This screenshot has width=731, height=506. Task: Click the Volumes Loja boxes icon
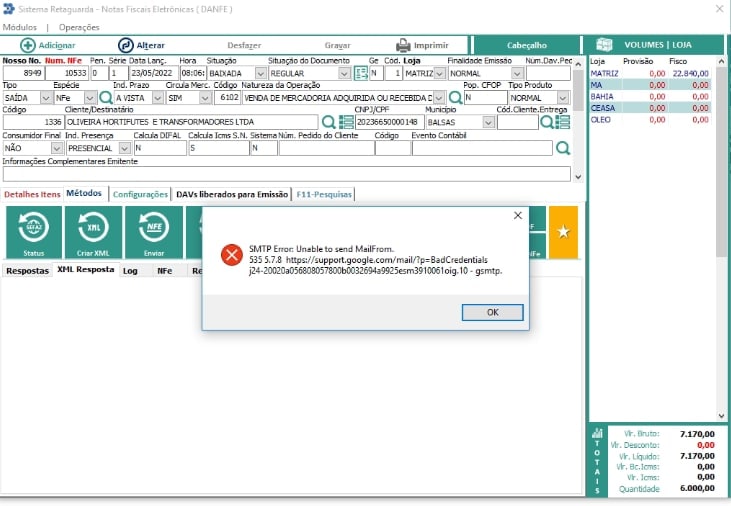click(604, 45)
